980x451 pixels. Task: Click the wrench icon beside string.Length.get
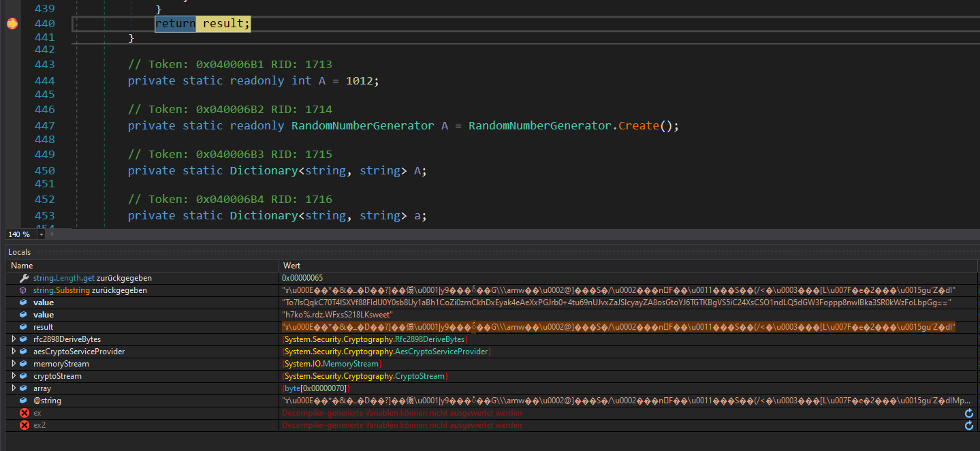click(24, 278)
